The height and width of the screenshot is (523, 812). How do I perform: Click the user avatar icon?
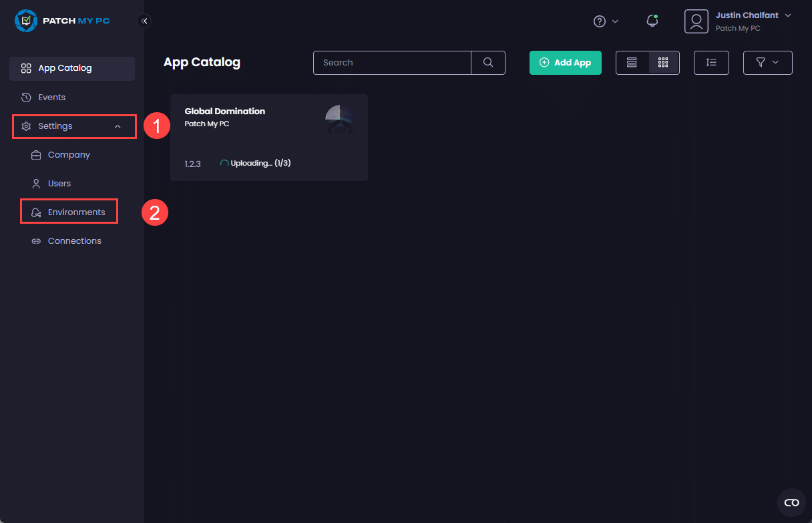click(x=696, y=21)
